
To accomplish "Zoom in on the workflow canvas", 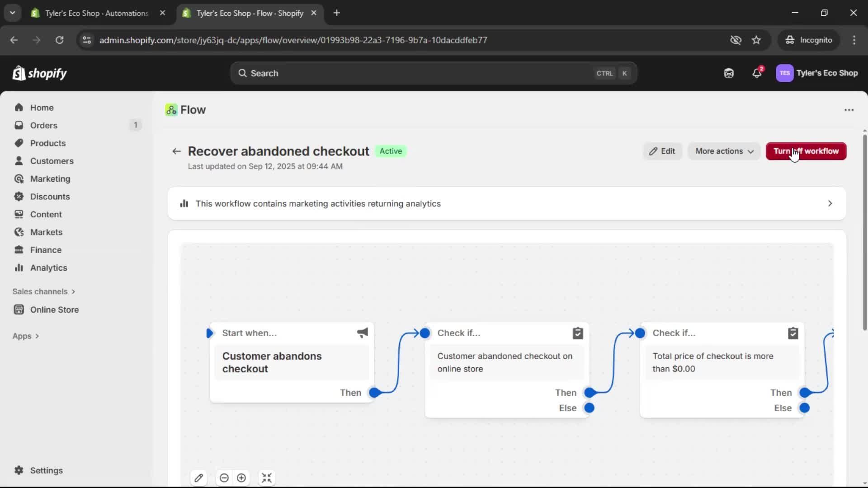I will 241,478.
